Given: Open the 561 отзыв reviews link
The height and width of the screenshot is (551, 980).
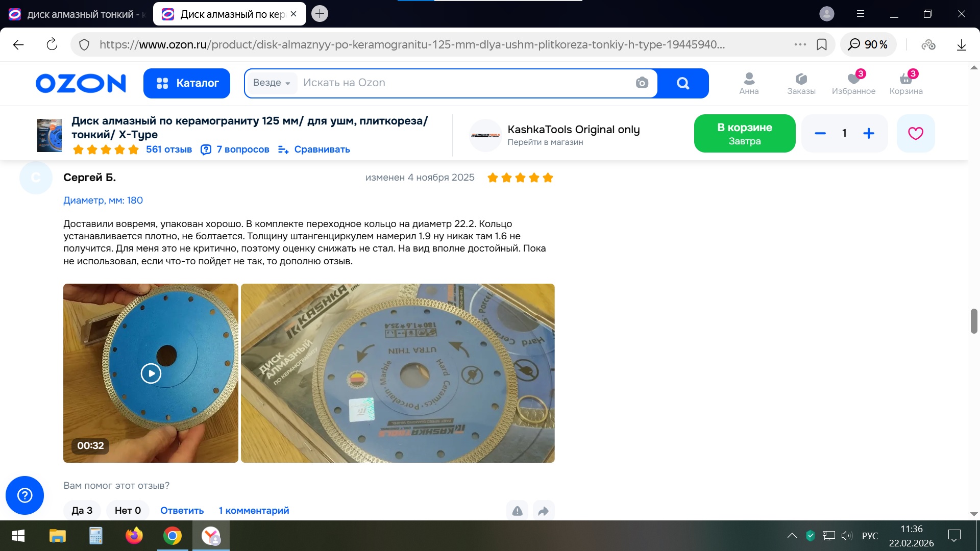Looking at the screenshot, I should (169, 149).
